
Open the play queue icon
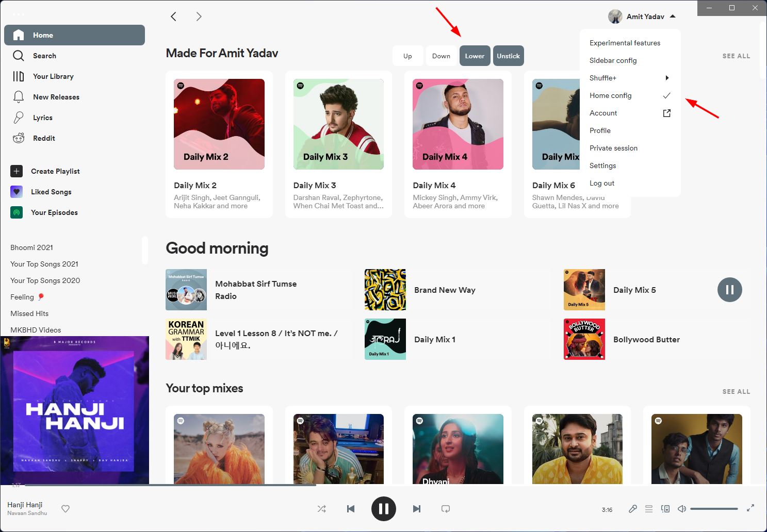point(649,509)
